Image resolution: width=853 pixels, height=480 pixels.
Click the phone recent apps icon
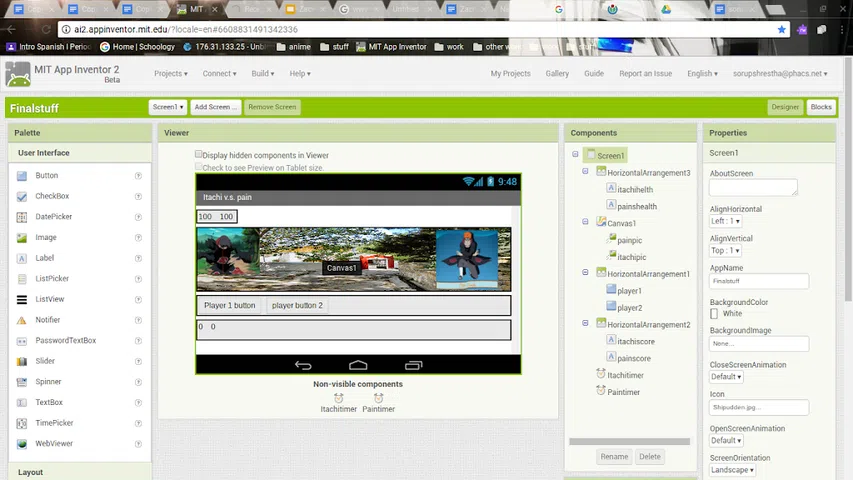pyautogui.click(x=413, y=365)
